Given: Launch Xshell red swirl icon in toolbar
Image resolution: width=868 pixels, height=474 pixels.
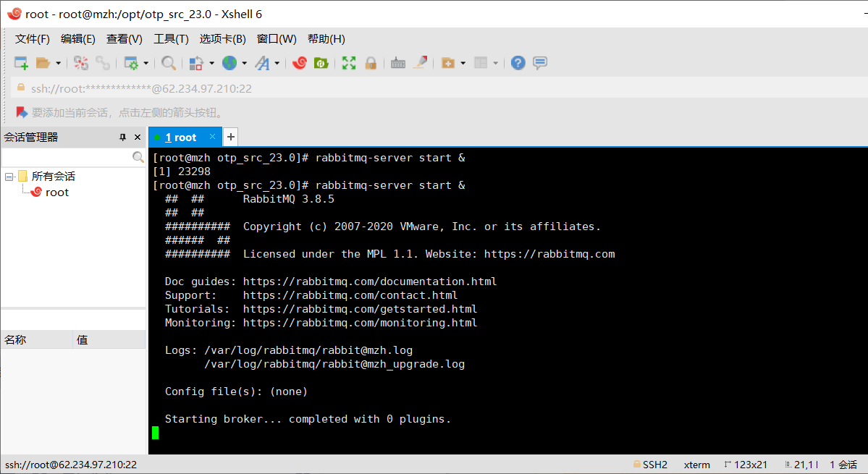Looking at the screenshot, I should [x=300, y=63].
